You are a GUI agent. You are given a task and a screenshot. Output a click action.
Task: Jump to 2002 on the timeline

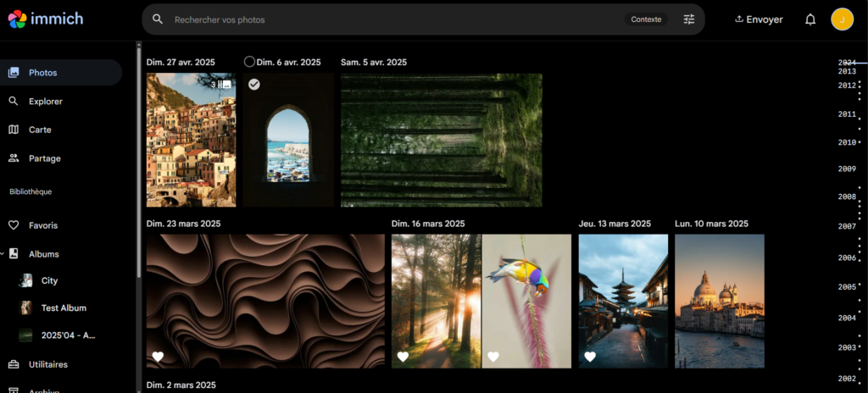point(847,379)
